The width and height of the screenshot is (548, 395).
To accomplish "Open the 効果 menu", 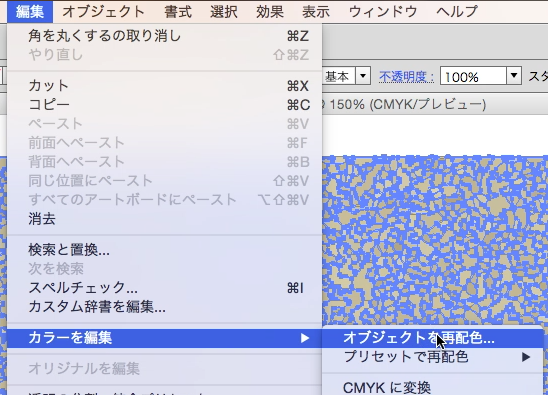I will (270, 12).
